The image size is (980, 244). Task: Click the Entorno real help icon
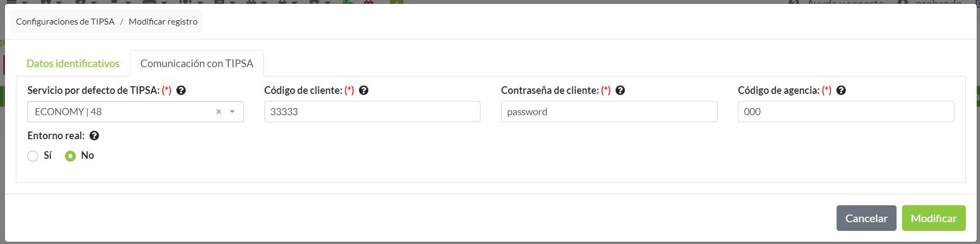(x=94, y=136)
